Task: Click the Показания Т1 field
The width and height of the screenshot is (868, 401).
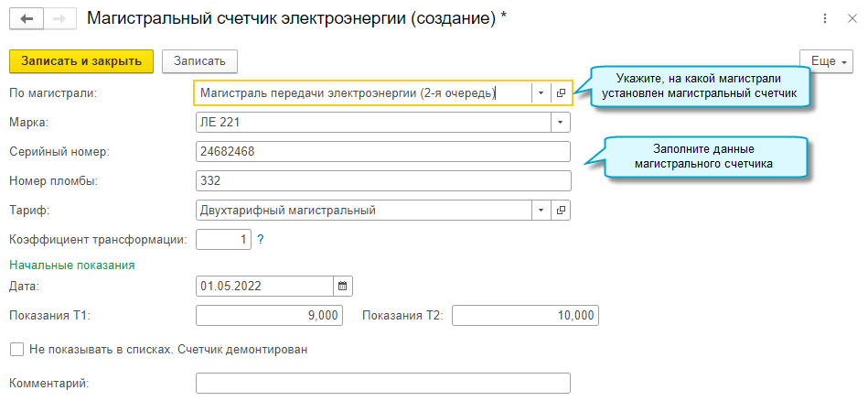Action: (x=269, y=316)
